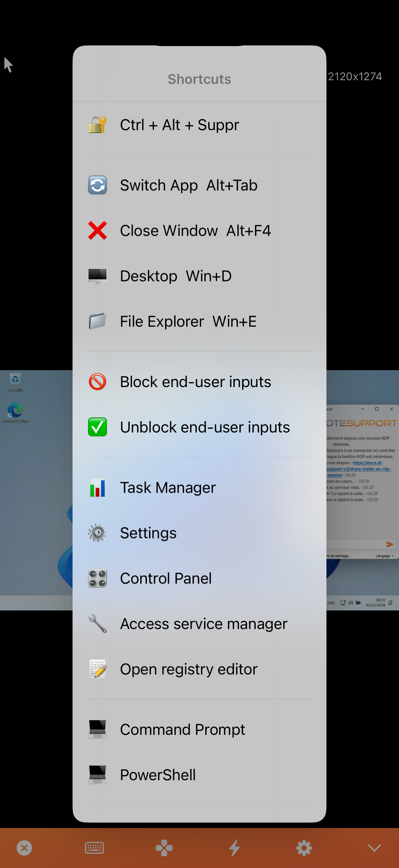Click the notification bell in remote taskbar
The width and height of the screenshot is (399, 868).
(x=390, y=603)
